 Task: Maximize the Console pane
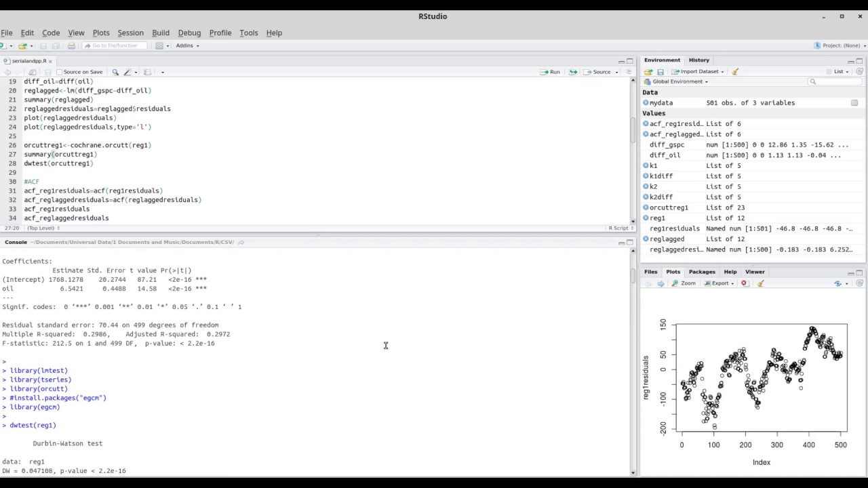coord(630,243)
